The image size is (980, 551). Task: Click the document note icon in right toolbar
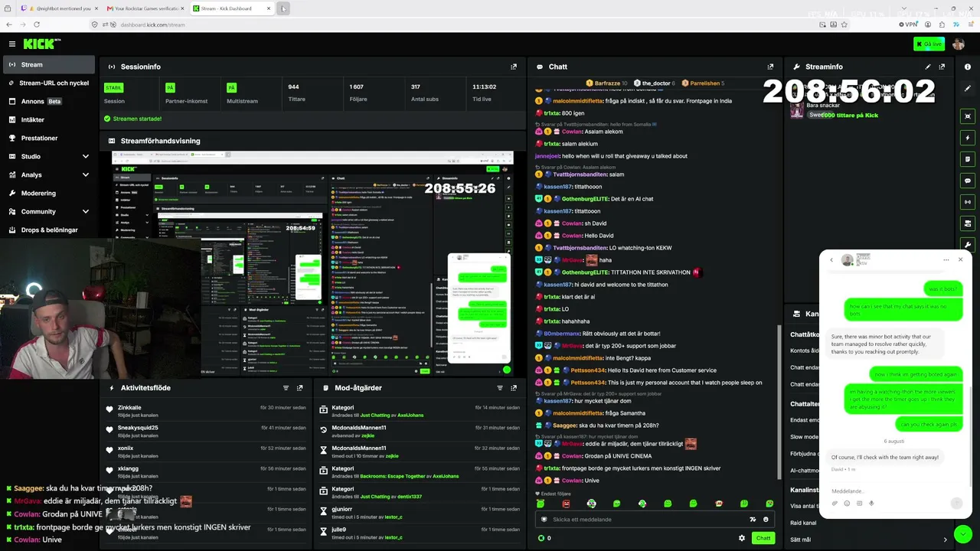click(968, 159)
